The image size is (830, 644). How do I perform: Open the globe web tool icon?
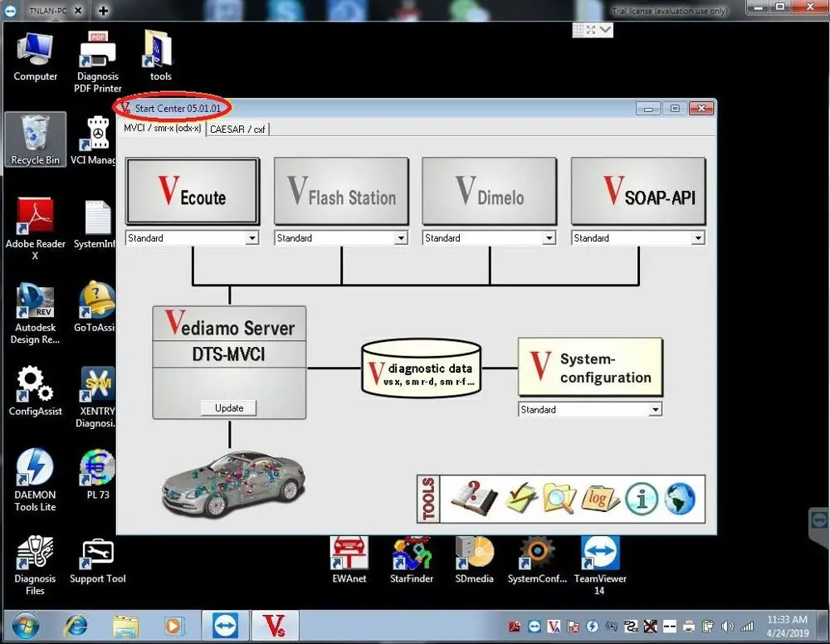click(680, 499)
